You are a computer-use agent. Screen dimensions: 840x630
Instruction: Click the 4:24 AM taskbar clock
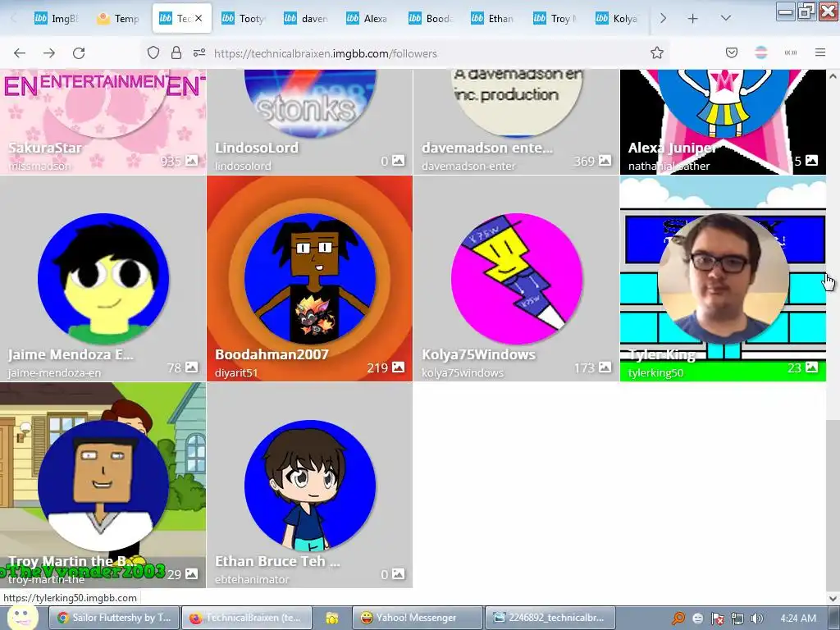[798, 619]
